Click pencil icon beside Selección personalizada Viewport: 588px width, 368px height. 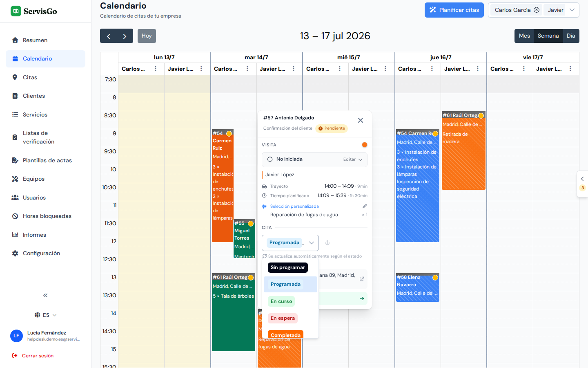[x=365, y=206]
